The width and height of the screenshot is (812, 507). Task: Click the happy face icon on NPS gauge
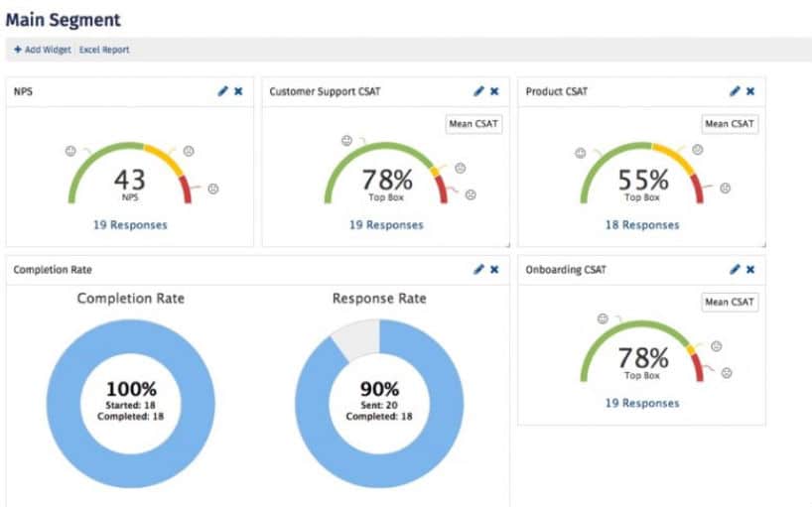coord(70,151)
